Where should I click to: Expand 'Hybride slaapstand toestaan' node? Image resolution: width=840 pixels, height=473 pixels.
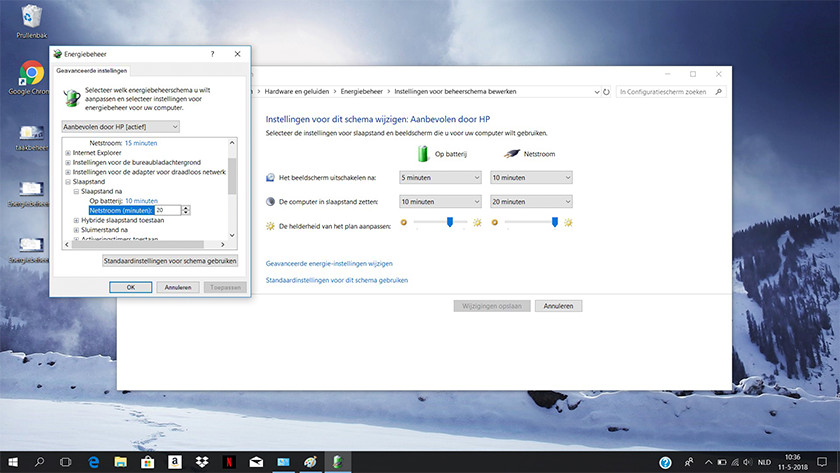(x=76, y=220)
